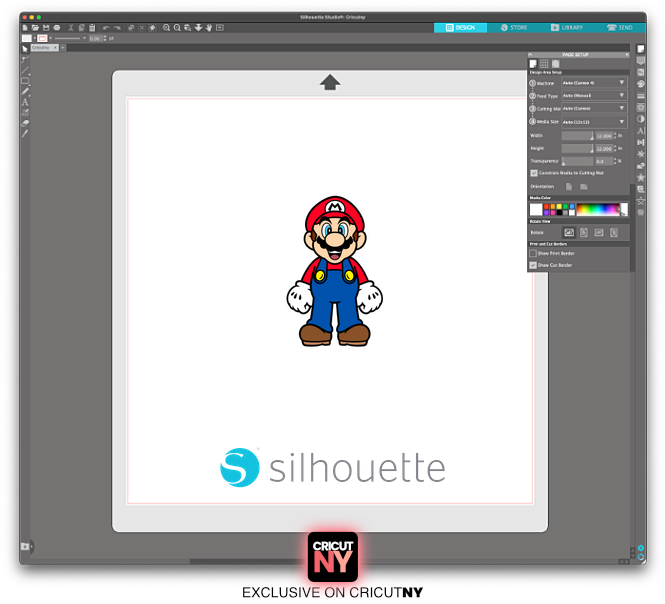This screenshot has width=665, height=604.
Task: Enable Show Print Border checkbox
Action: [x=533, y=253]
